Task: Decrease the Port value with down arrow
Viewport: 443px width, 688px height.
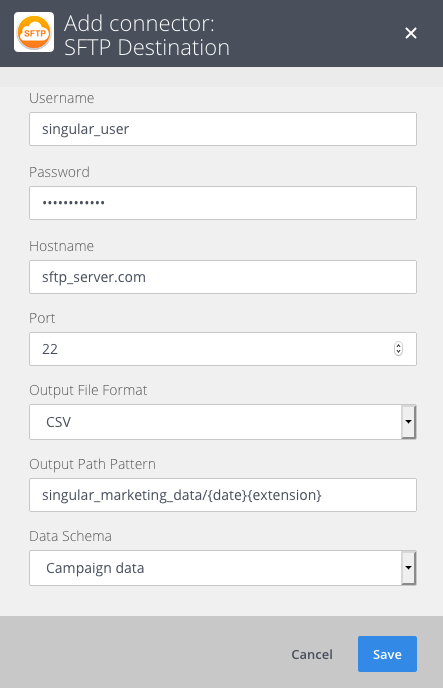Action: 398,352
